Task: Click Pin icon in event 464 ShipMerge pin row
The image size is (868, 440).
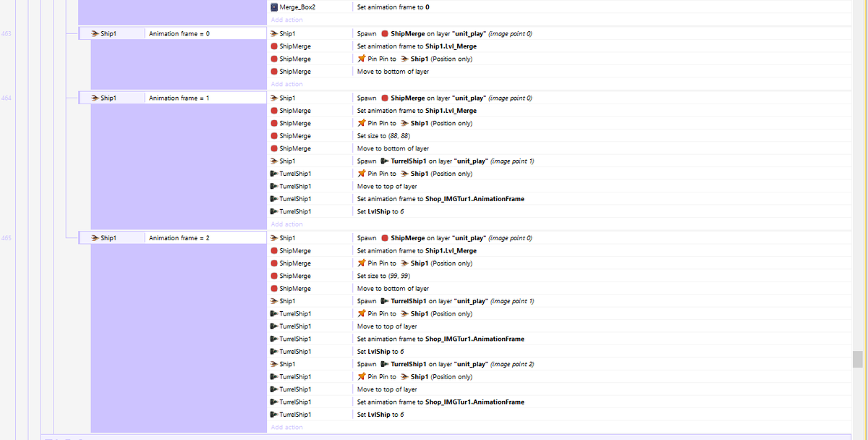Action: pyautogui.click(x=362, y=123)
